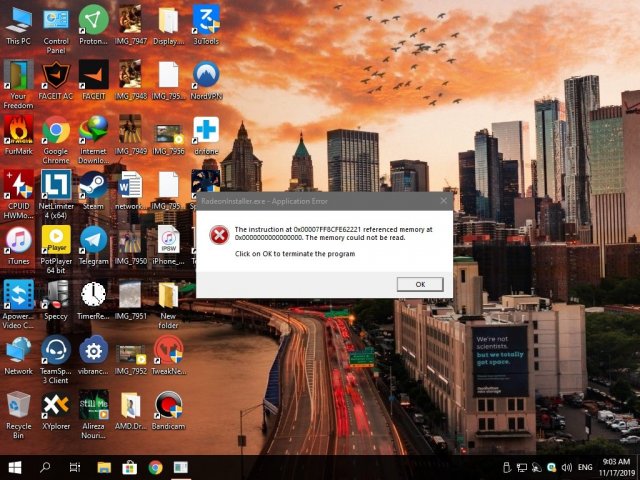Launch the FurMark desktop shortcut

coord(18,129)
